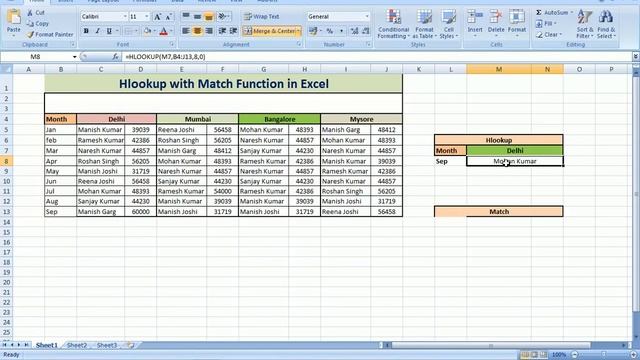Click into the HLOOKUP formula bar

376,57
